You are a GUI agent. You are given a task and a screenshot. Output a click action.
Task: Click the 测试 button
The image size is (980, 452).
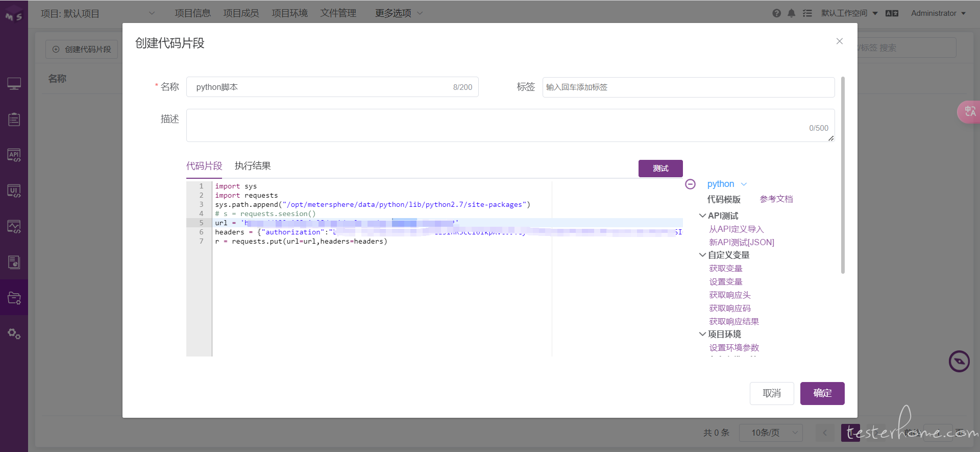click(x=660, y=169)
